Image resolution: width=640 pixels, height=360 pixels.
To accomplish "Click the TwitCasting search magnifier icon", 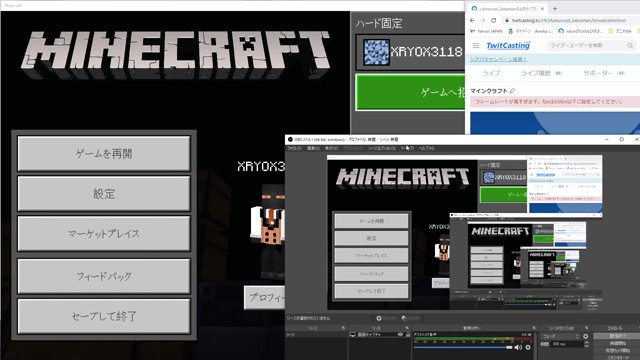I will tap(630, 45).
